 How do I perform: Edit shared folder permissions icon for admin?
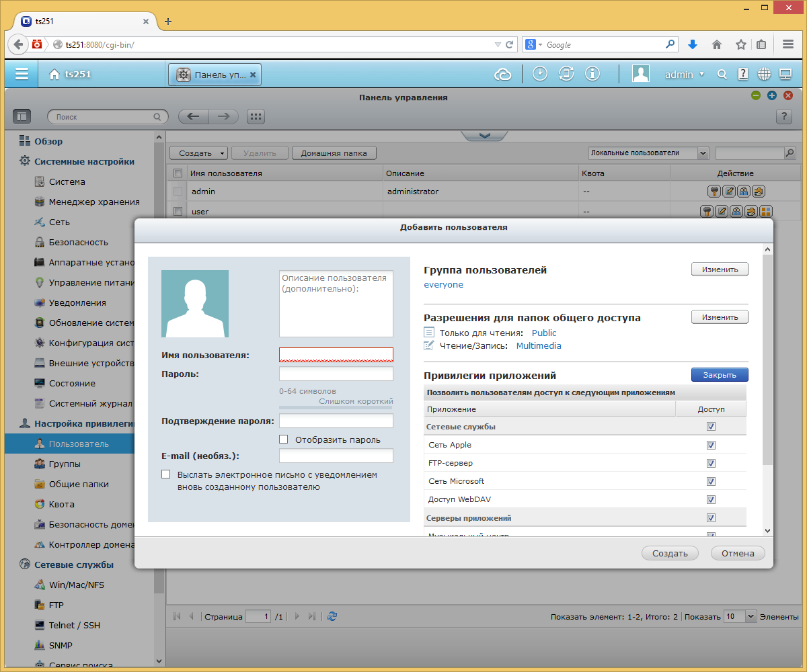759,192
